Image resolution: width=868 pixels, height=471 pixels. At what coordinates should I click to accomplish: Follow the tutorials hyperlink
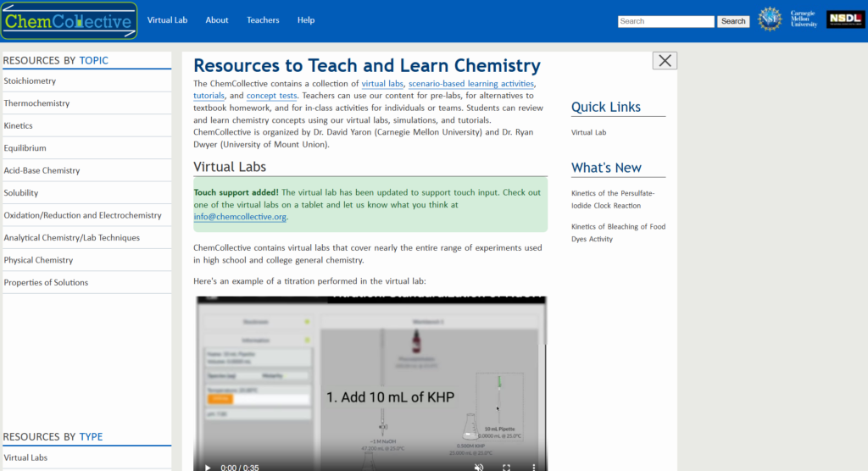(209, 96)
